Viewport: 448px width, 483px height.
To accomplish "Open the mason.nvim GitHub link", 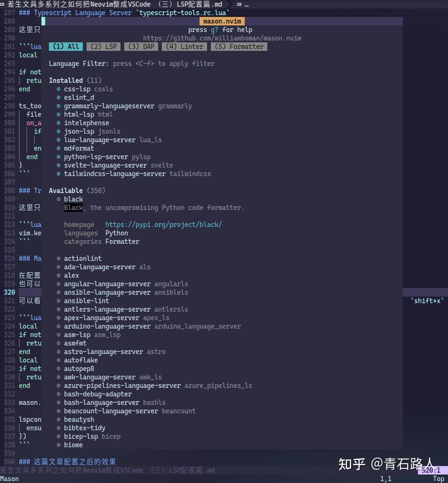I will 222,38.
